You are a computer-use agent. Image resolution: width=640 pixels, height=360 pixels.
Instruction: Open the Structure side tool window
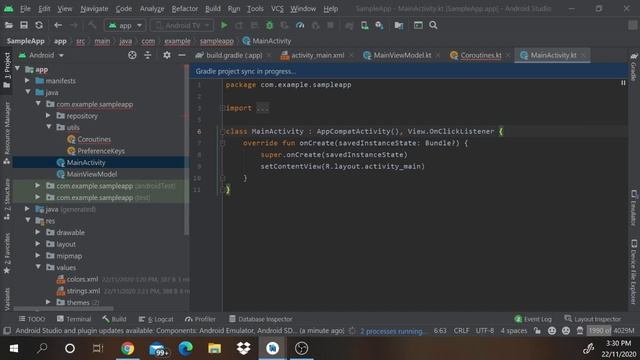(x=7, y=199)
